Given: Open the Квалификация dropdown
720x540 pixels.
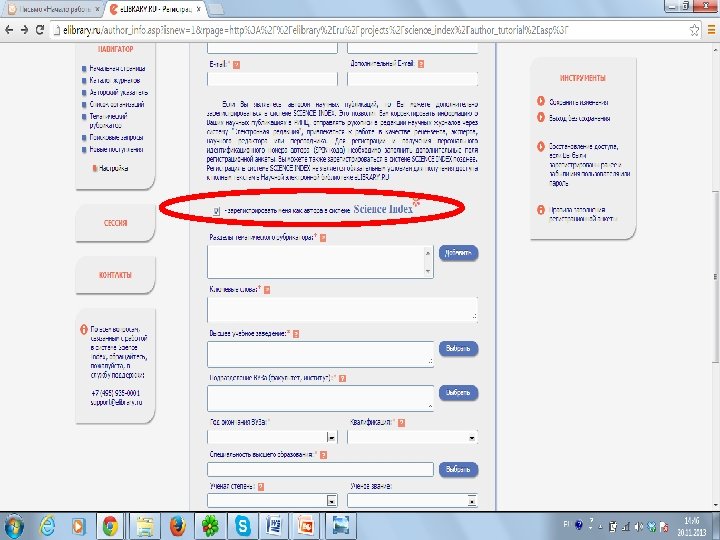Looking at the screenshot, I should pyautogui.click(x=412, y=437).
